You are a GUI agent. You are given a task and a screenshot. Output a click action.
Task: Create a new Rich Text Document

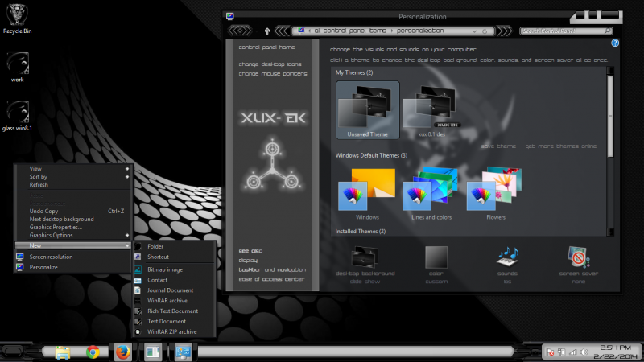coord(175,311)
